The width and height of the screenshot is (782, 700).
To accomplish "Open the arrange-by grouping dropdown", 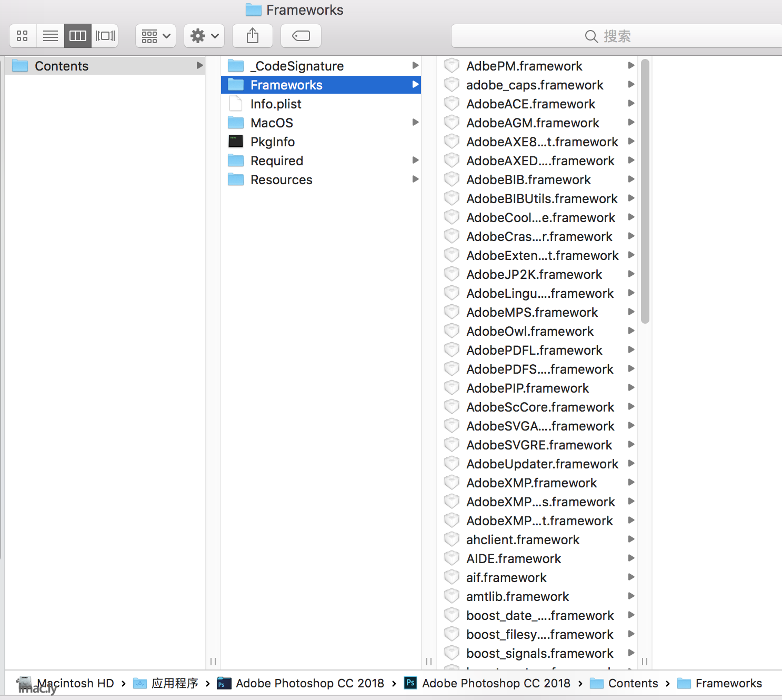I will 156,36.
